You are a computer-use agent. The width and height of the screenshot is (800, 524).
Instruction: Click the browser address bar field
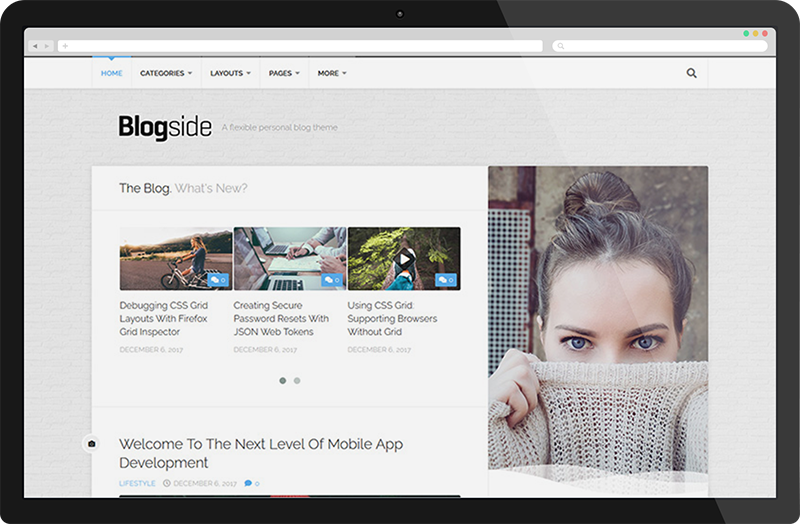coord(300,46)
